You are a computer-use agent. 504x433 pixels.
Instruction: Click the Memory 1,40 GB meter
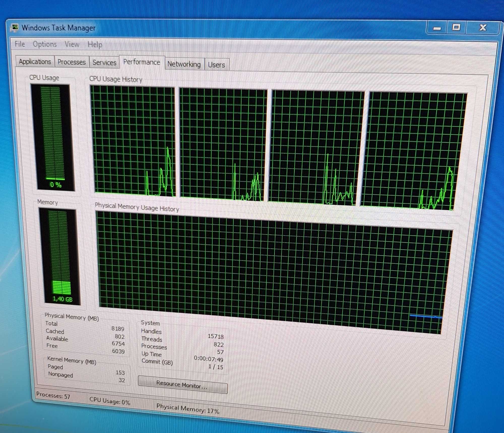click(60, 256)
